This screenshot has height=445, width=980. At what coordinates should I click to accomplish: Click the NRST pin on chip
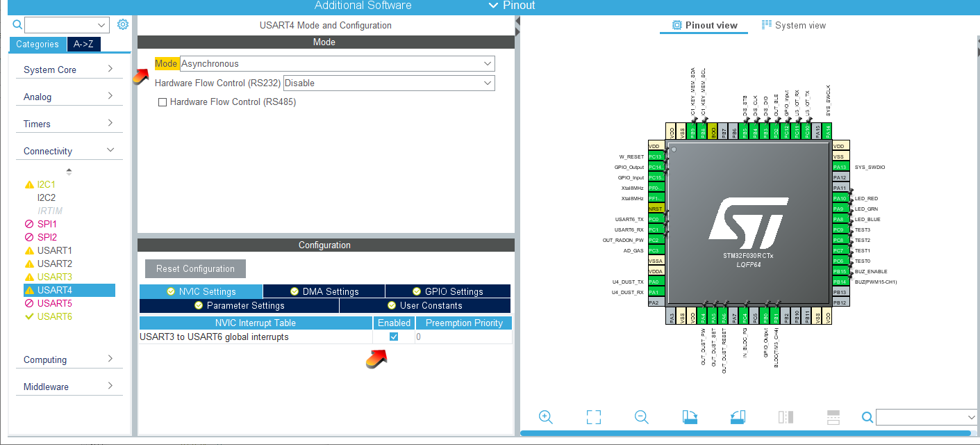click(x=656, y=209)
